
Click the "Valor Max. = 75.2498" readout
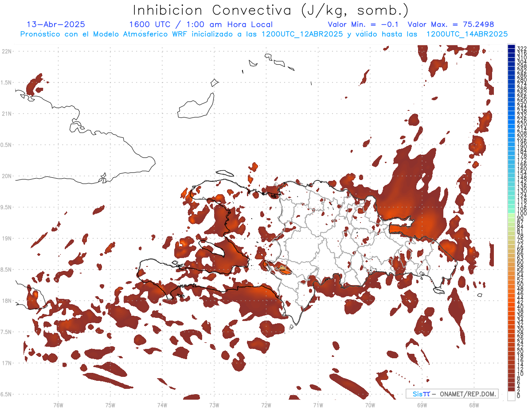[x=450, y=24]
